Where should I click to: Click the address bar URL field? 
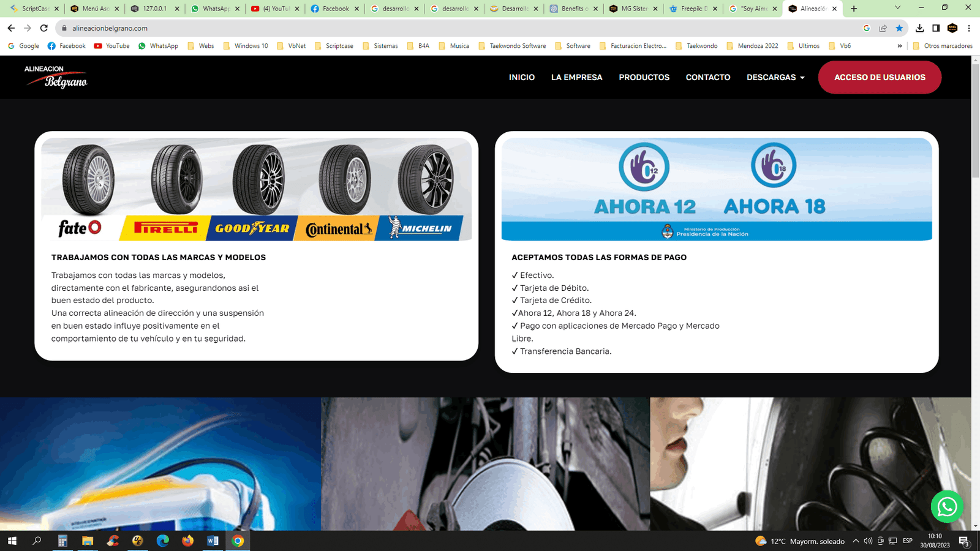(x=459, y=28)
